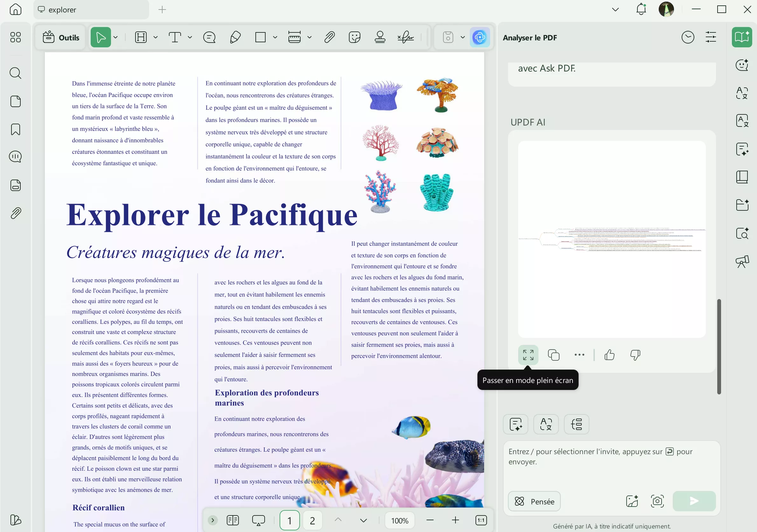Go to page 2
The height and width of the screenshot is (532, 757).
point(312,520)
